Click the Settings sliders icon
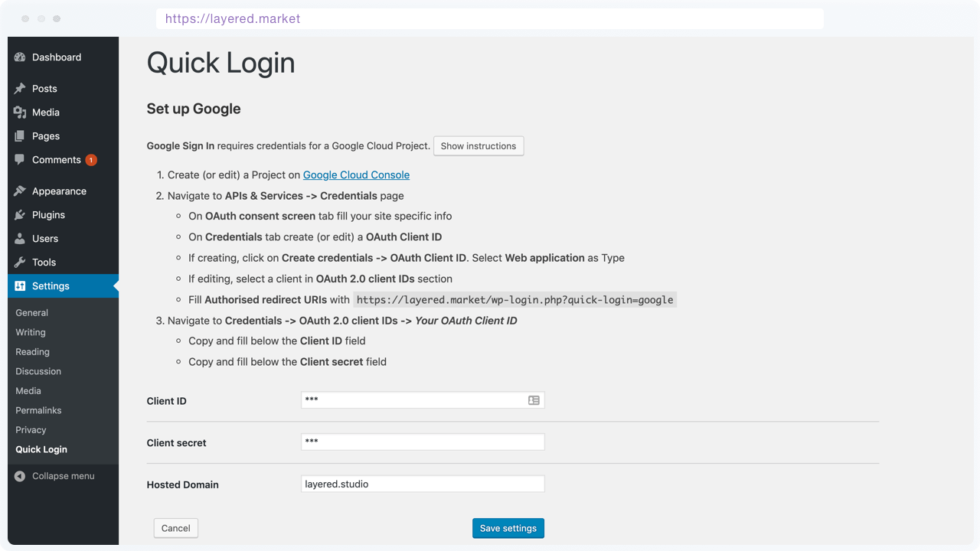Screen dimensions: 980x551 pos(19,285)
